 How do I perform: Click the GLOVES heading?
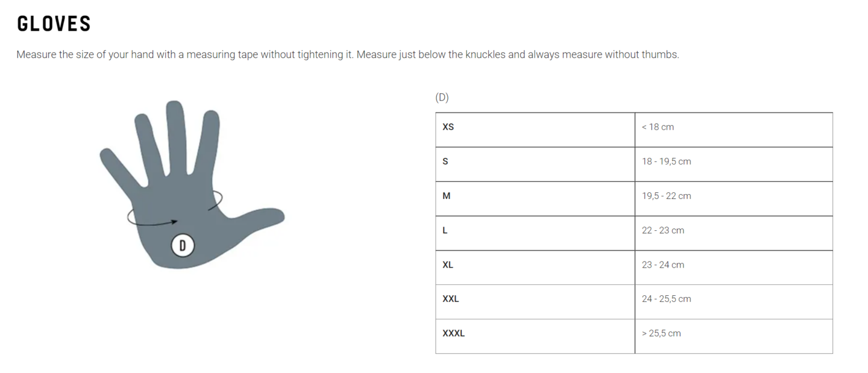point(54,24)
